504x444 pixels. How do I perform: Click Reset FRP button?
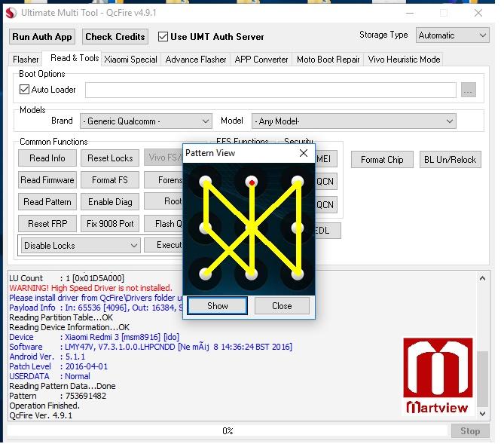coord(47,224)
